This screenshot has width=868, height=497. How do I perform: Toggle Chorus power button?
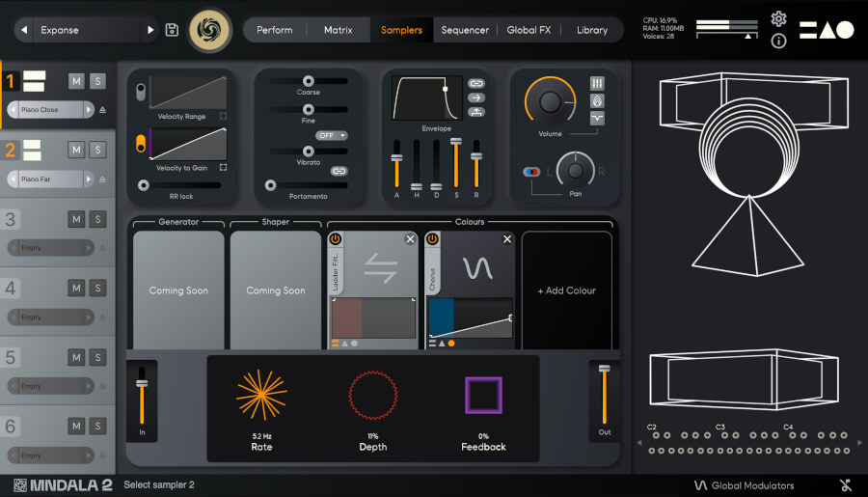click(x=432, y=238)
